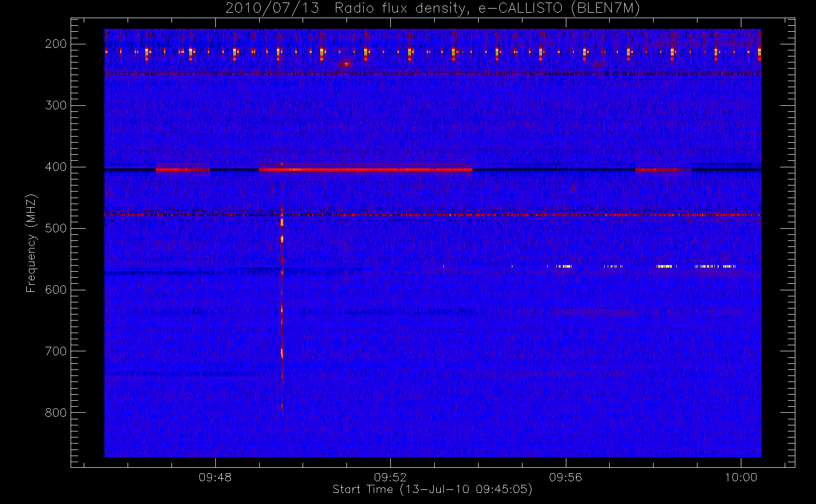816x504 pixels.
Task: Click the '09:48' time tick label
Action: [215, 477]
